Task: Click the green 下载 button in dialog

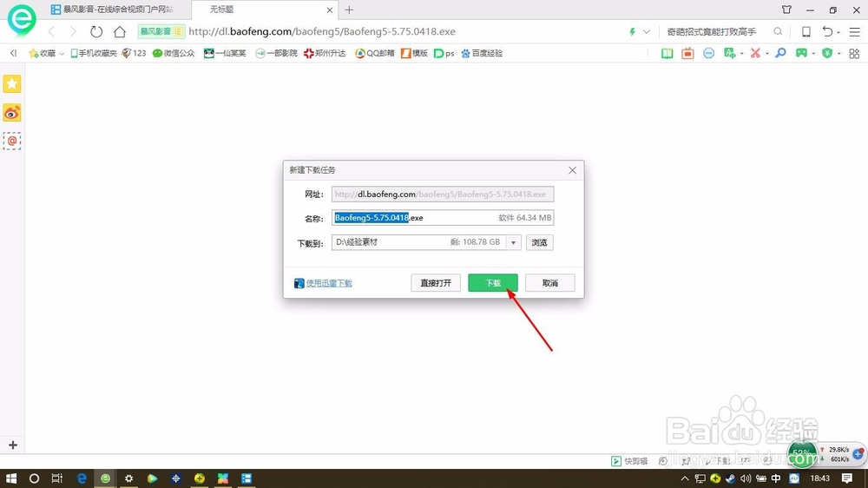Action: pyautogui.click(x=493, y=282)
